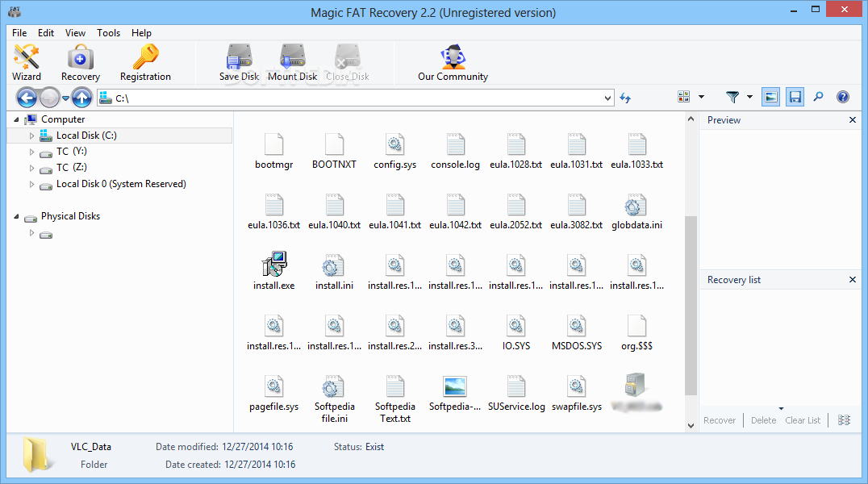Screen dimensions: 868x484
Task: Change the view mode icon
Action: (683, 97)
